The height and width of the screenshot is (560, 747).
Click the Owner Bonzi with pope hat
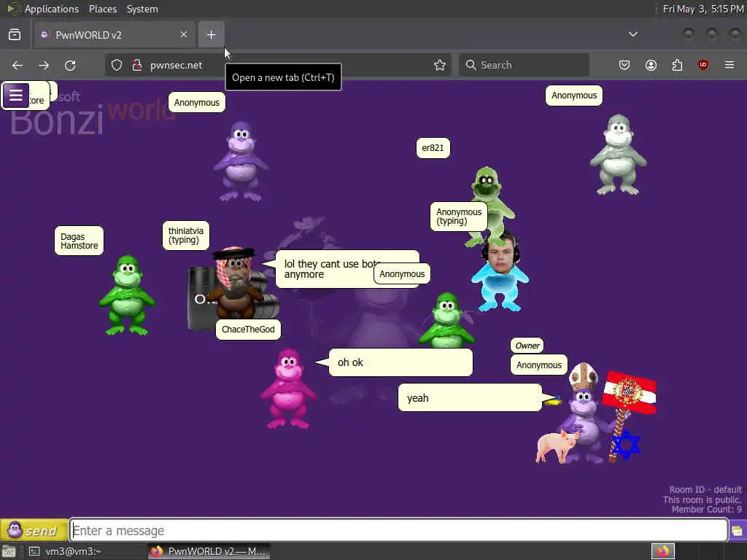tap(585, 414)
